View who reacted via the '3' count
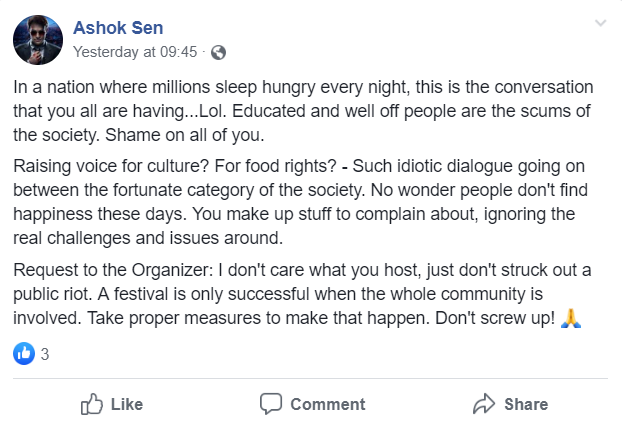 (x=45, y=353)
